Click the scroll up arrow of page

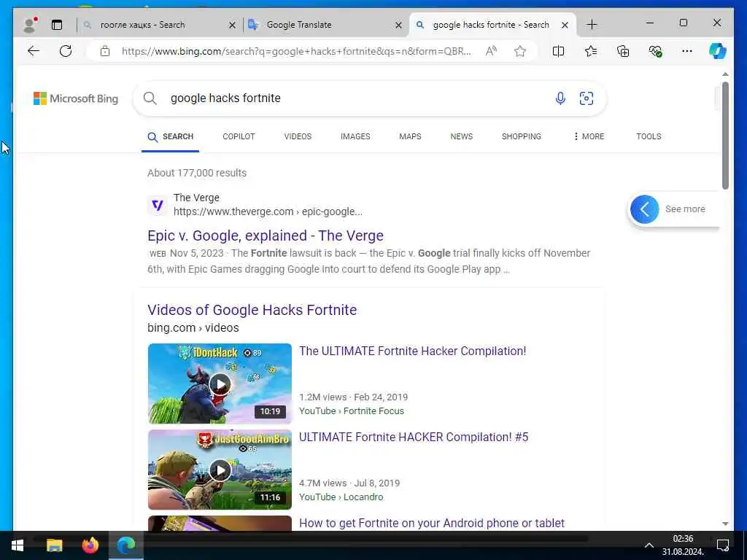(725, 74)
